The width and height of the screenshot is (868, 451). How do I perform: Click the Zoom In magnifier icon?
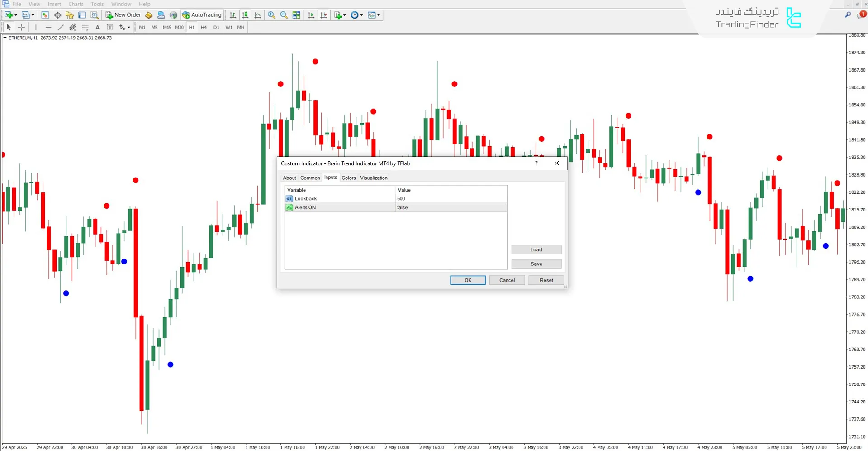[271, 15]
